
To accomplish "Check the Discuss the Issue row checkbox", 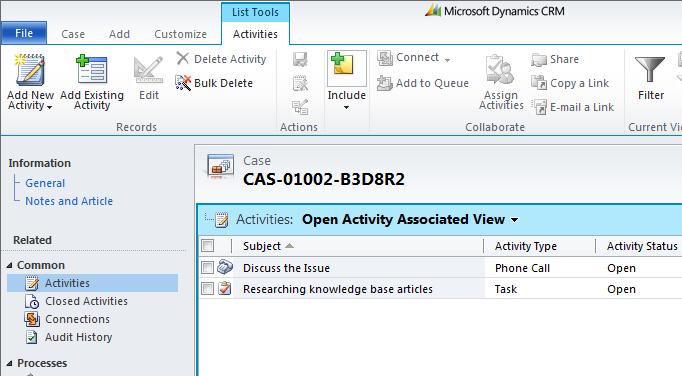I will click(x=208, y=267).
